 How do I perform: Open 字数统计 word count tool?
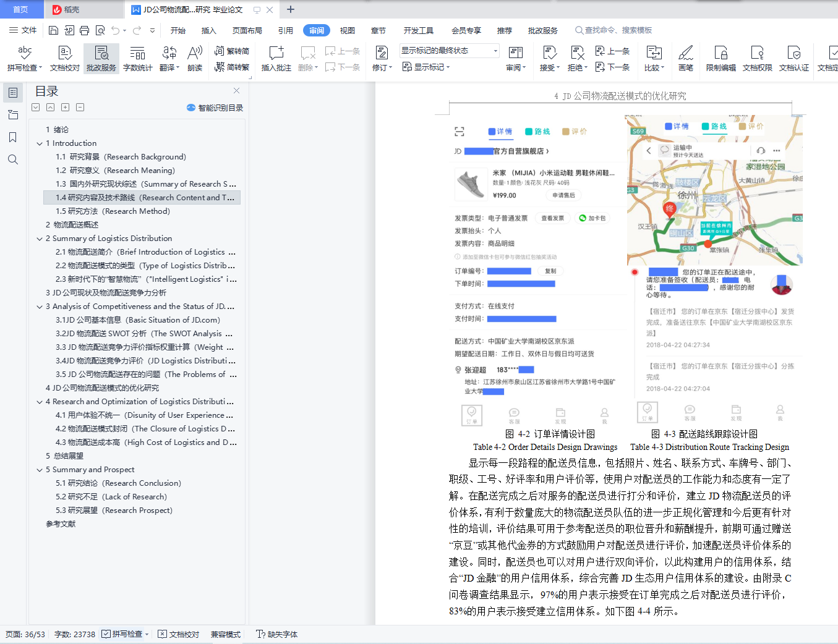pyautogui.click(x=138, y=59)
